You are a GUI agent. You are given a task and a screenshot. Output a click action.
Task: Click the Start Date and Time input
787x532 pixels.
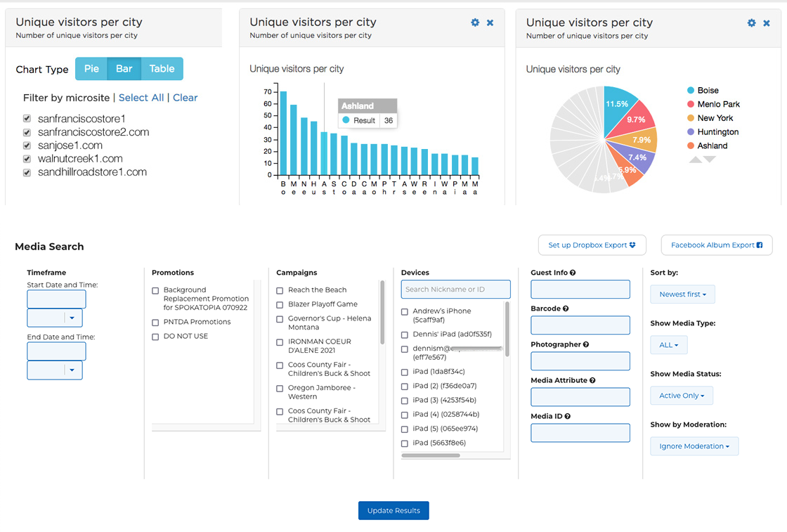click(56, 299)
